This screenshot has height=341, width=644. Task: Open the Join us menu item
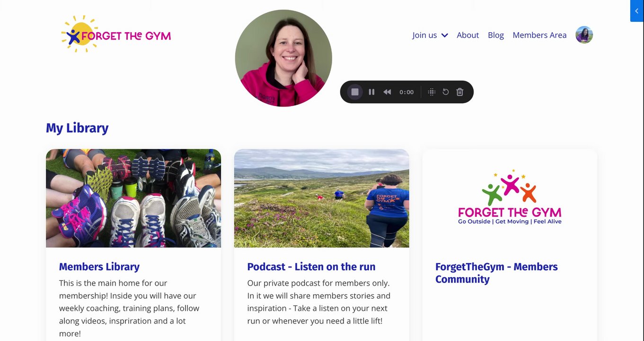click(x=424, y=35)
